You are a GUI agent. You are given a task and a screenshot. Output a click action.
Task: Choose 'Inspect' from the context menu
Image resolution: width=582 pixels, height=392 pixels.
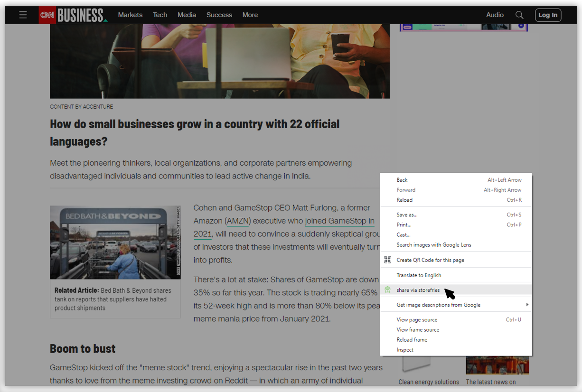click(x=405, y=350)
